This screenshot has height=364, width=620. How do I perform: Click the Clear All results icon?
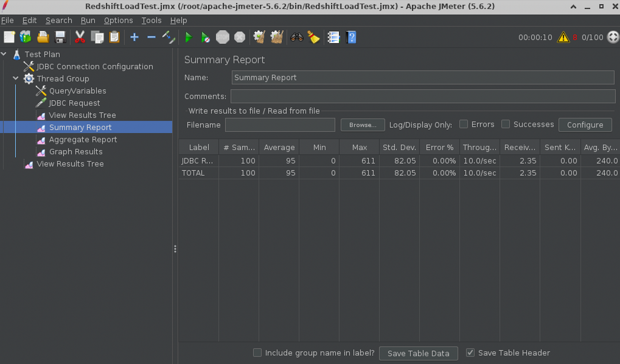(x=277, y=37)
